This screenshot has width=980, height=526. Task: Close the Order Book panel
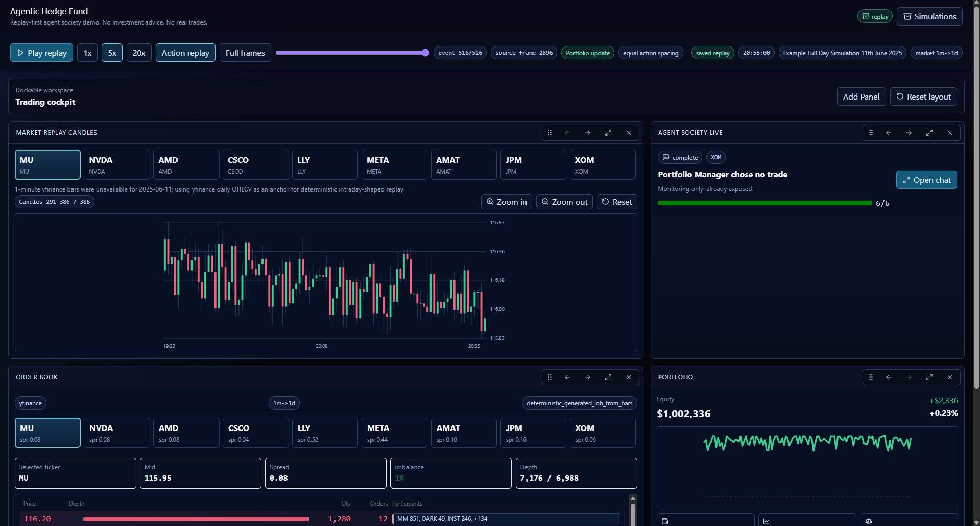tap(629, 377)
